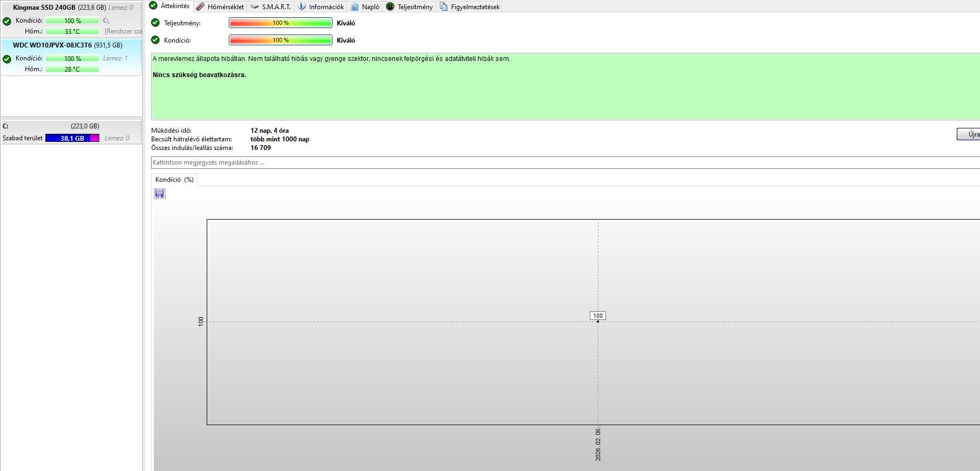Click the comment field to add note

(x=566, y=162)
